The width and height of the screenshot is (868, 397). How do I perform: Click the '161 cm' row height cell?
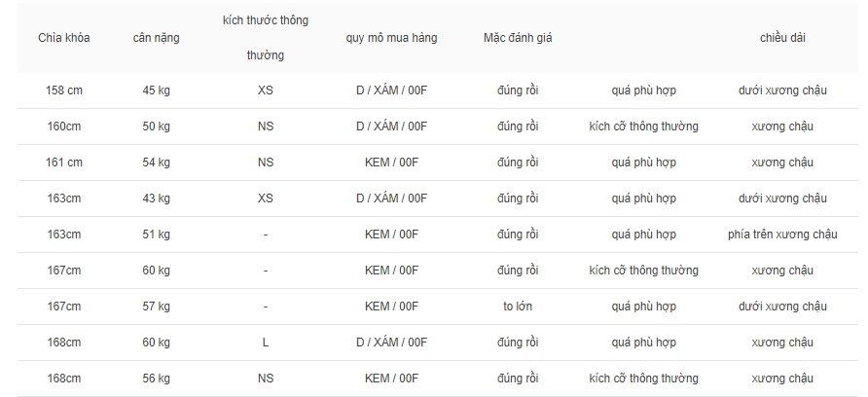coord(63,162)
